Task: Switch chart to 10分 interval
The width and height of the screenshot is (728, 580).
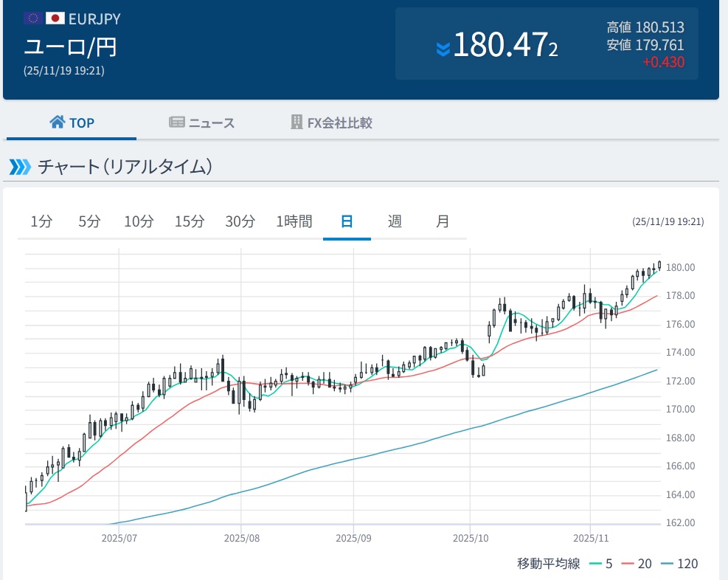Action: [x=139, y=221]
